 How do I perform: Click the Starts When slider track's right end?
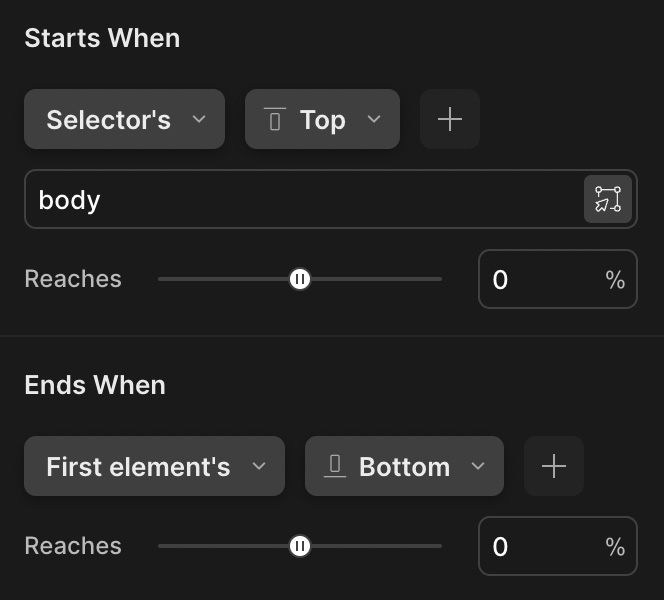439,279
